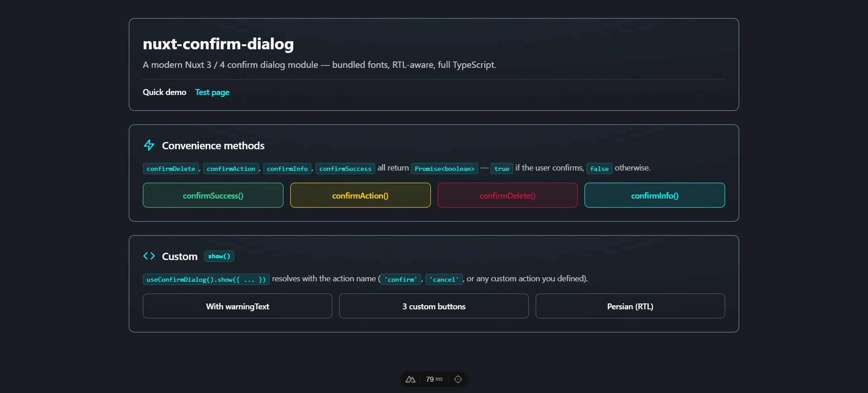The width and height of the screenshot is (868, 393).
Task: Open Nuxt DevTools via the Nuxt logo
Action: point(410,379)
